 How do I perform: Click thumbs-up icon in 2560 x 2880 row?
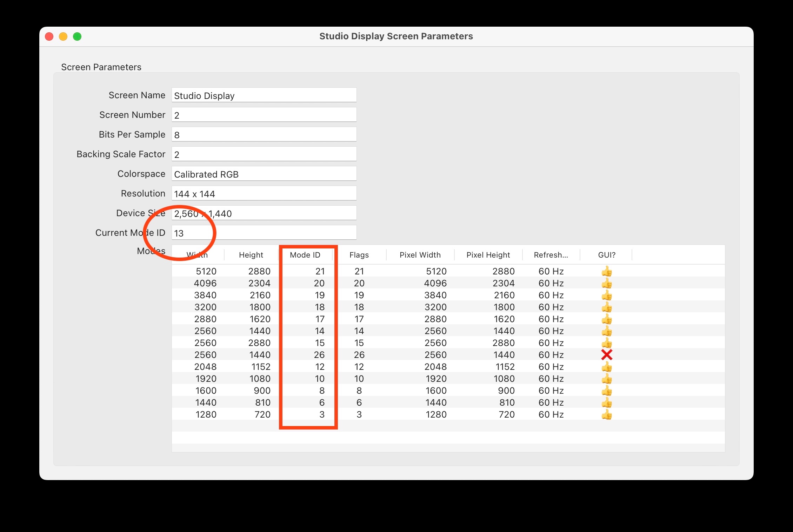(607, 343)
